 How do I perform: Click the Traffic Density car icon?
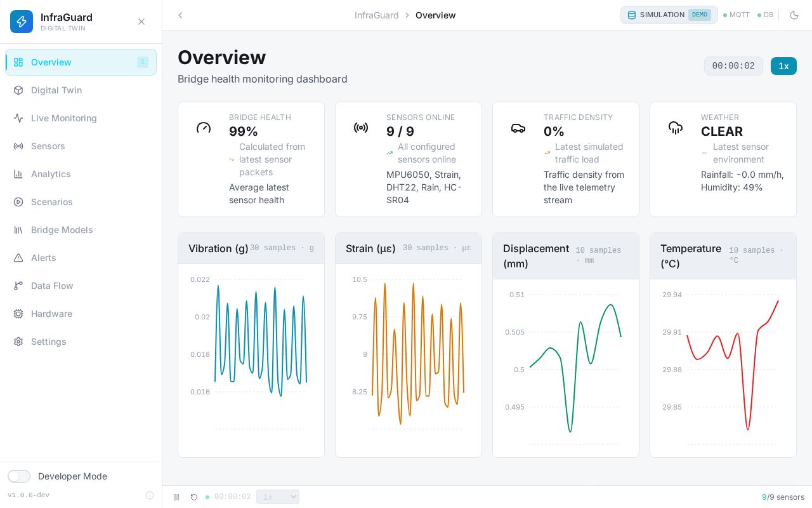pos(518,128)
